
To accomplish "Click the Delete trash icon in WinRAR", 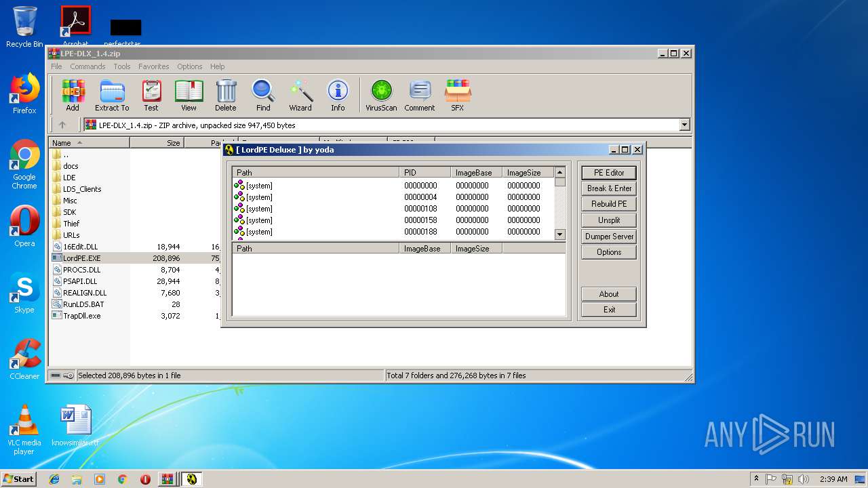I will click(x=226, y=95).
